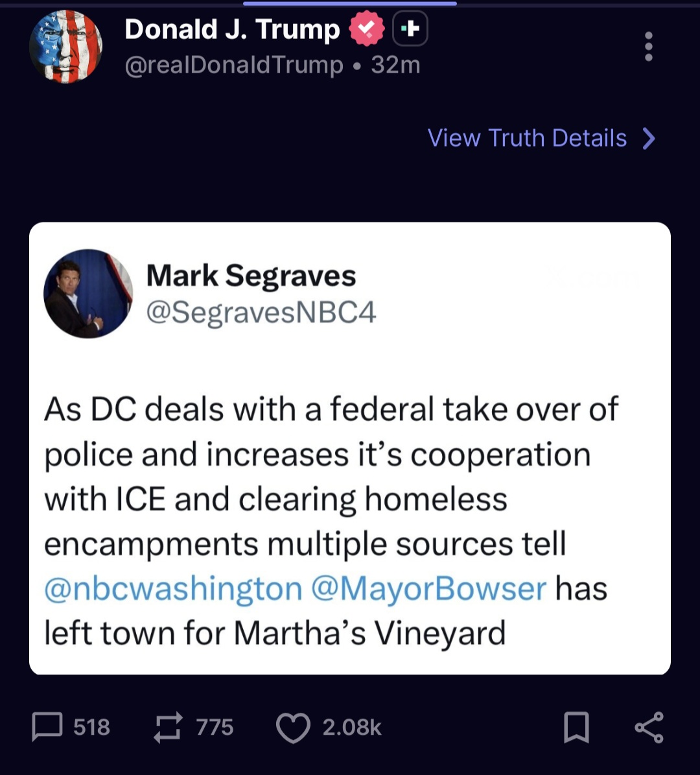Image resolution: width=700 pixels, height=775 pixels.
Task: Tap the plus icon beside the verified badge
Action: (x=410, y=29)
